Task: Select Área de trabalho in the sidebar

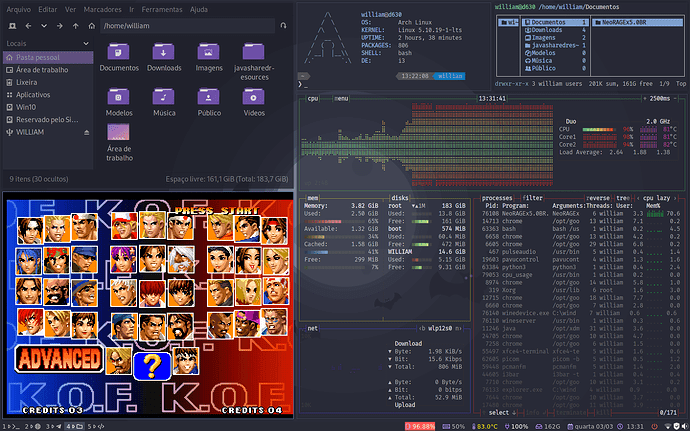Action: click(48, 70)
